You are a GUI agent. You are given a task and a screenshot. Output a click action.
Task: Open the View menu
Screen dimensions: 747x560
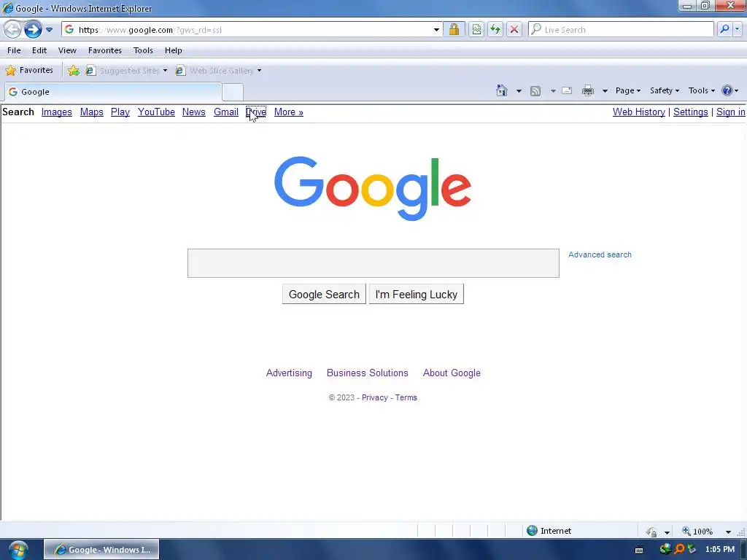point(67,50)
